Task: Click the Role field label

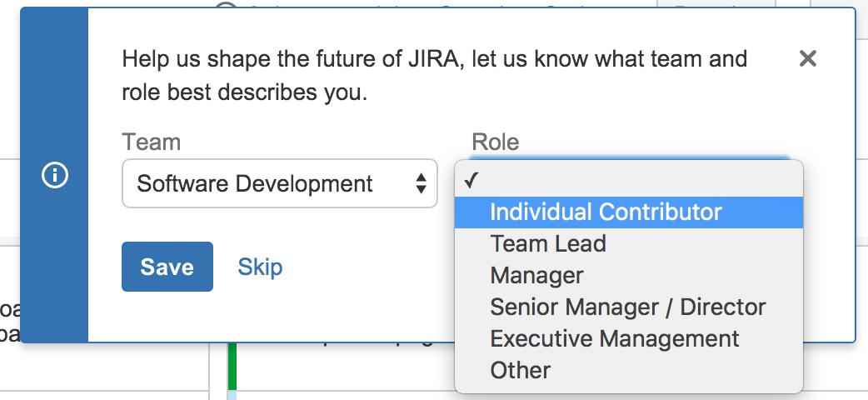Action: [495, 142]
